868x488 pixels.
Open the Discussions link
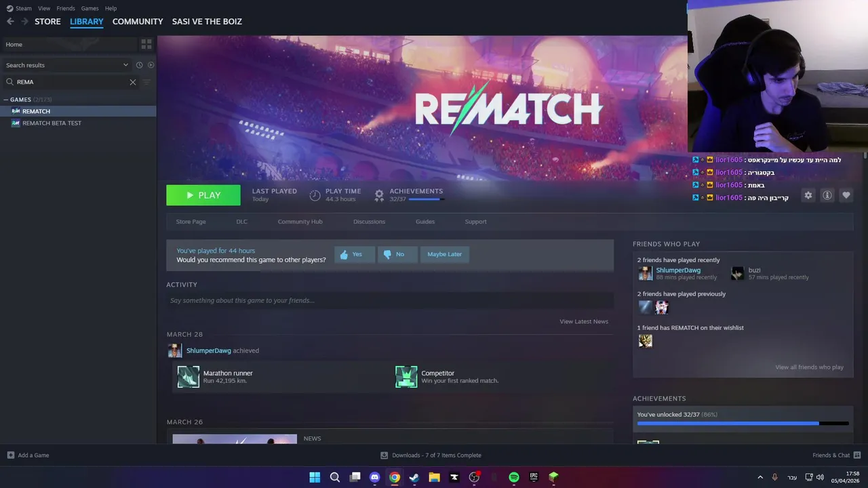tap(369, 222)
